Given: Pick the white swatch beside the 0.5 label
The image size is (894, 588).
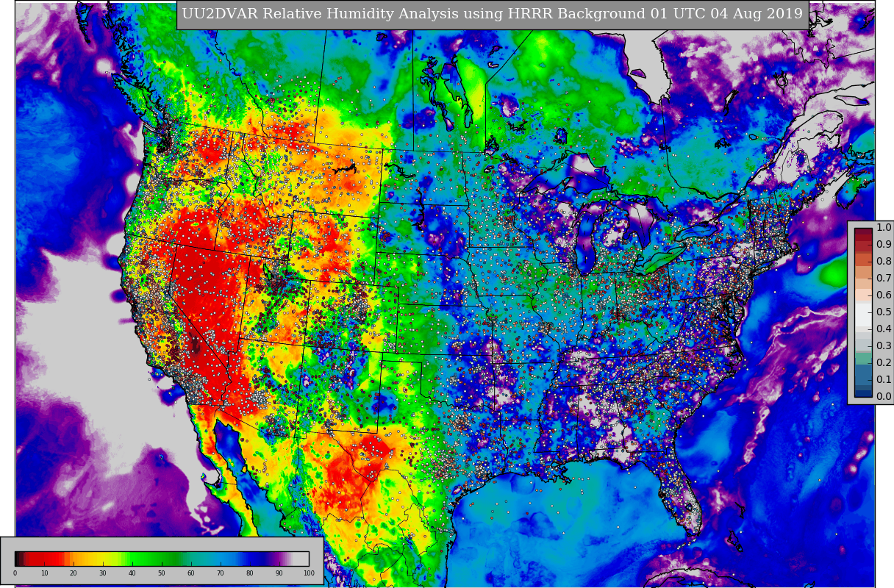Looking at the screenshot, I should (x=863, y=315).
